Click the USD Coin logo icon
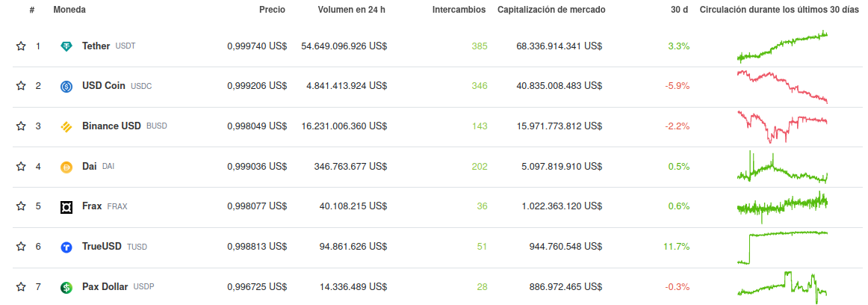This screenshot has height=305, width=868. (66, 87)
